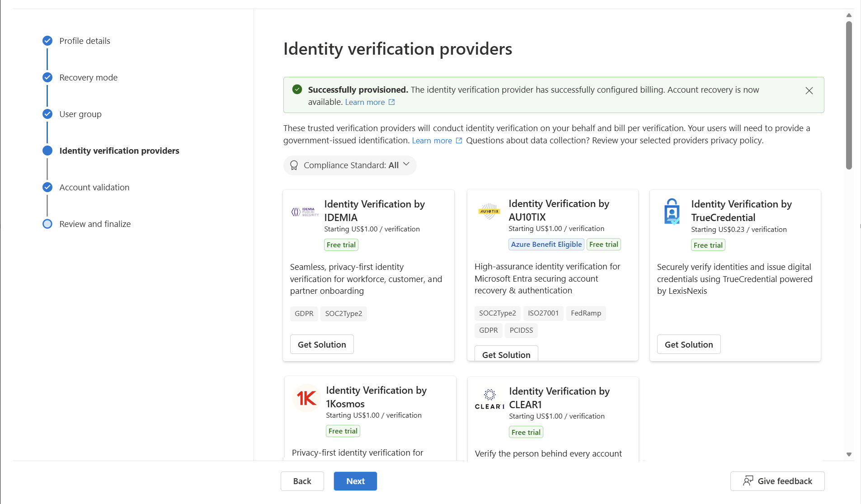
Task: Click the FedRamp compliance tag
Action: point(586,313)
